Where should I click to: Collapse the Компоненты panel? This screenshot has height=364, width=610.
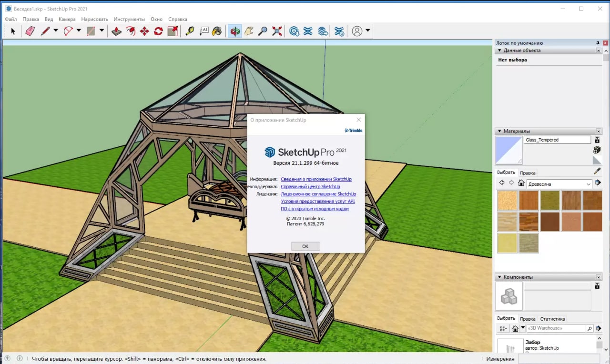pos(499,277)
